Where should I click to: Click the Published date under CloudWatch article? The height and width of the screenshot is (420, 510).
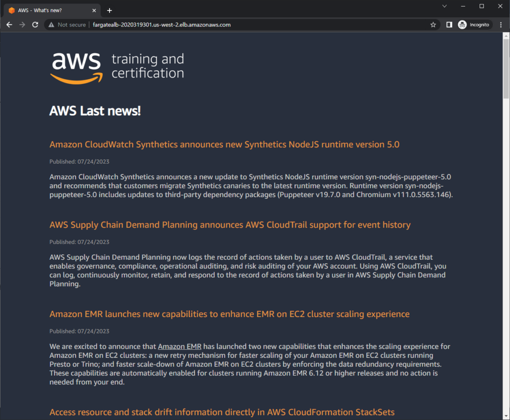79,162
